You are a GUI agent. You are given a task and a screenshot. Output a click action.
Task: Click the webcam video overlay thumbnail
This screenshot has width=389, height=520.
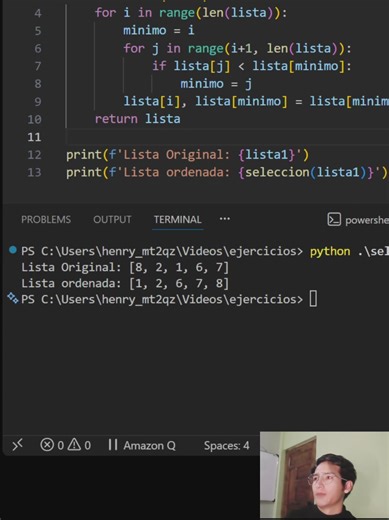tap(324, 475)
